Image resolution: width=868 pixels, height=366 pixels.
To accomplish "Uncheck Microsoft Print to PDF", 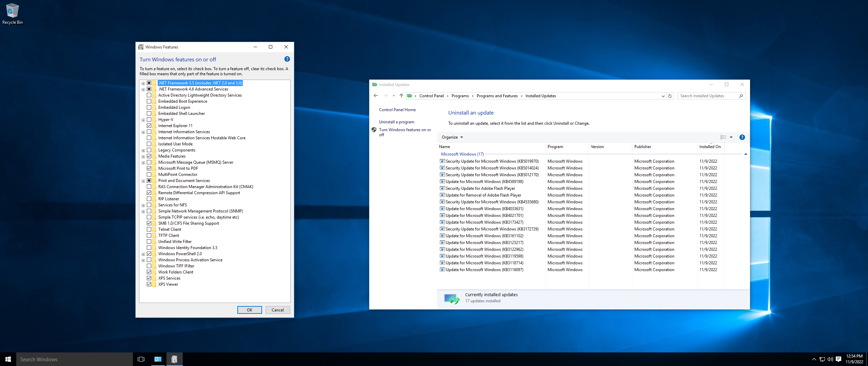I will (149, 168).
